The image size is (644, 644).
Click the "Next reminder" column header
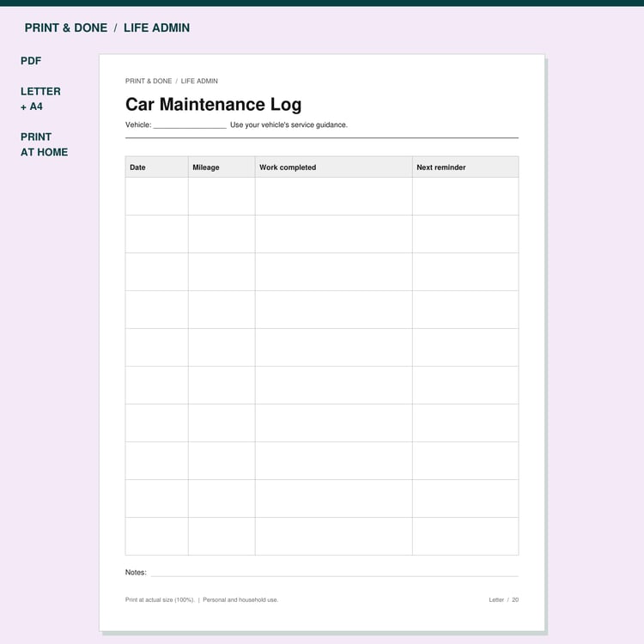(465, 167)
